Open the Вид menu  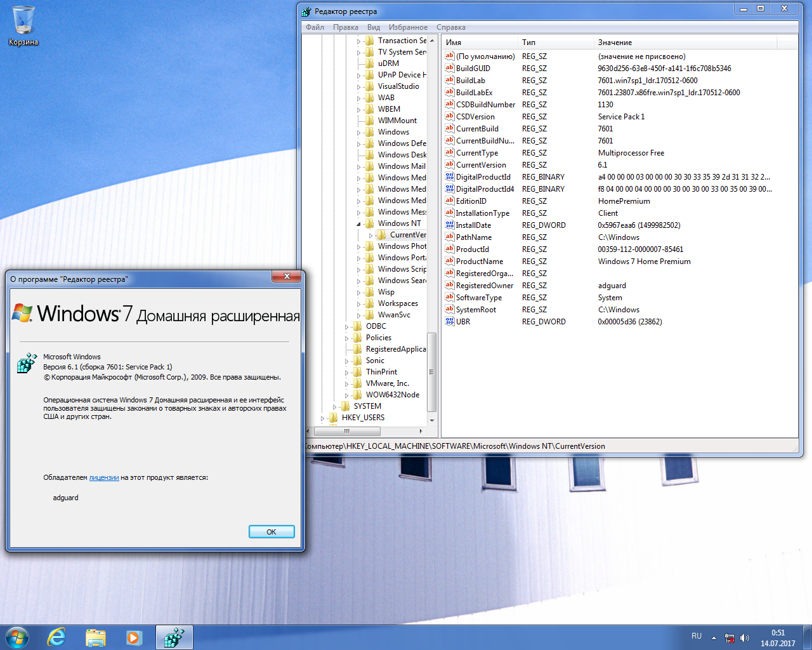(374, 27)
